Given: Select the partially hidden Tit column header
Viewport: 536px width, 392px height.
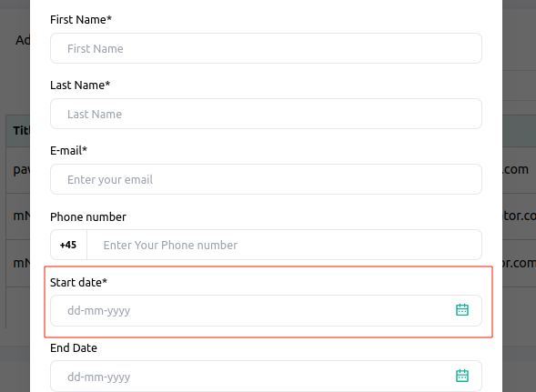Looking at the screenshot, I should pyautogui.click(x=21, y=131).
